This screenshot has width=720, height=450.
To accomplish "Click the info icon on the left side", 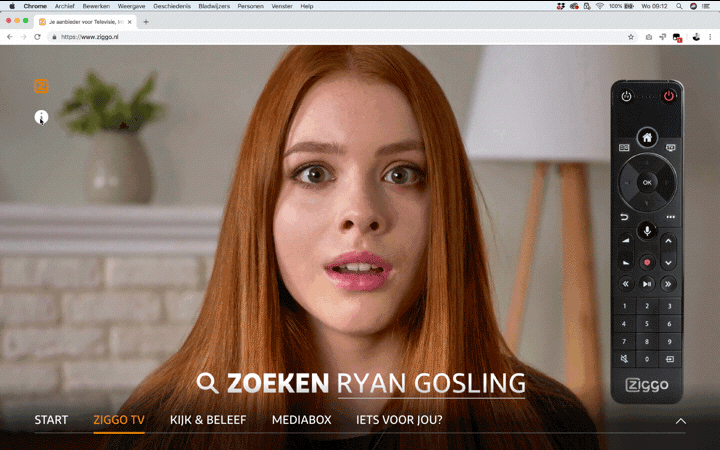I will (41, 117).
